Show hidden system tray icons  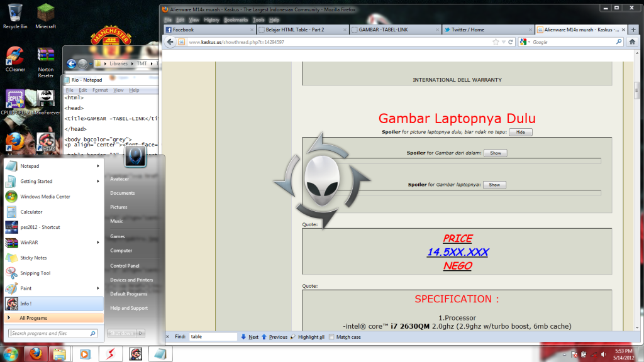coord(564,354)
